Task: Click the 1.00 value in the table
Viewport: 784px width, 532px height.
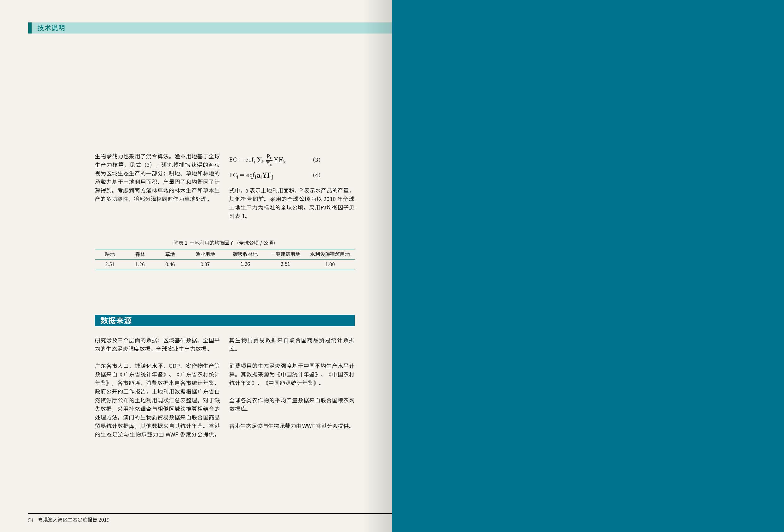Action: point(330,265)
